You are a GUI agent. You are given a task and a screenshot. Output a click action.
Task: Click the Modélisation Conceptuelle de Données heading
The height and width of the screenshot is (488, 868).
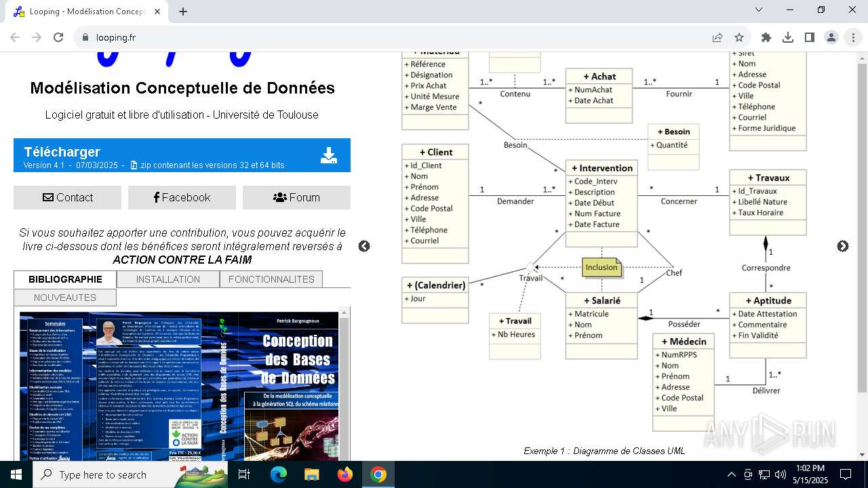click(182, 88)
